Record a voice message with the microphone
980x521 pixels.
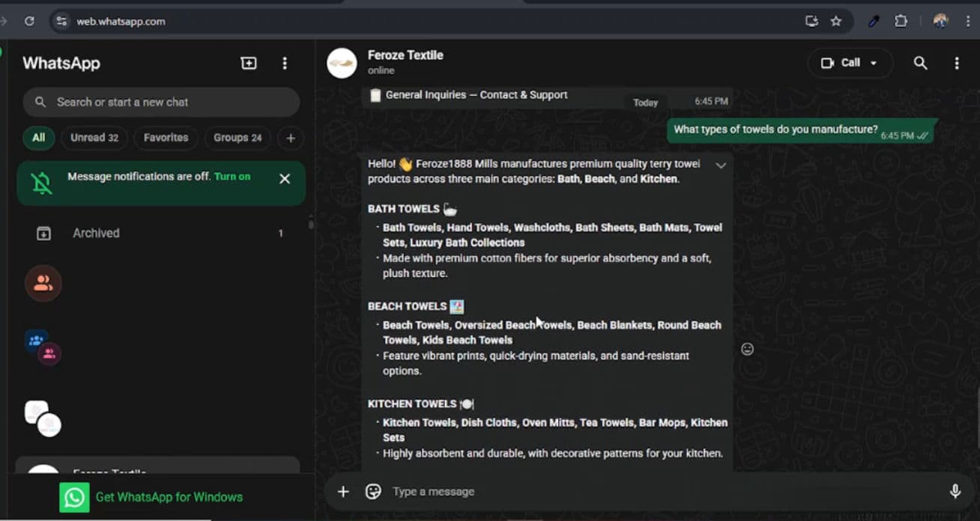pyautogui.click(x=955, y=492)
